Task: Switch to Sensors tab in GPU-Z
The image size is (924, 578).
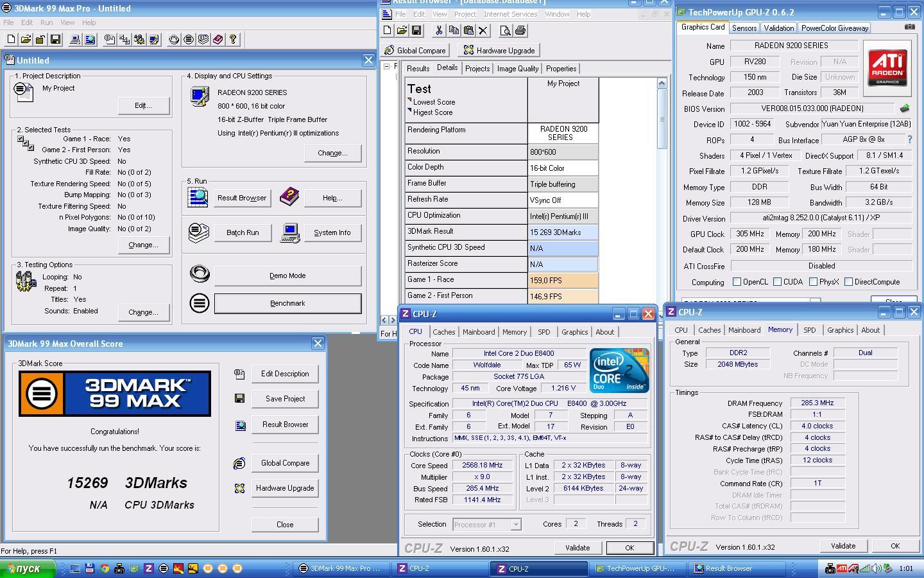Action: click(x=744, y=28)
